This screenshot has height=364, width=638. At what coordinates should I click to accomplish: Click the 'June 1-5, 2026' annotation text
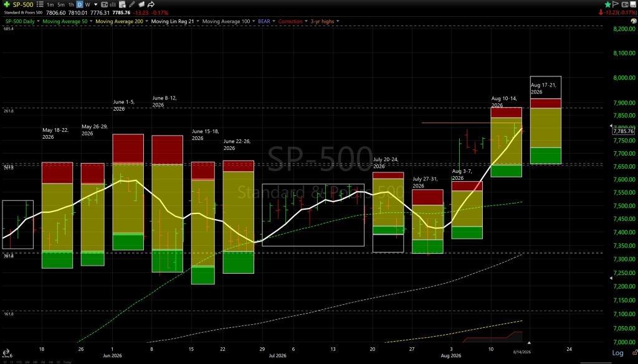[x=124, y=105]
